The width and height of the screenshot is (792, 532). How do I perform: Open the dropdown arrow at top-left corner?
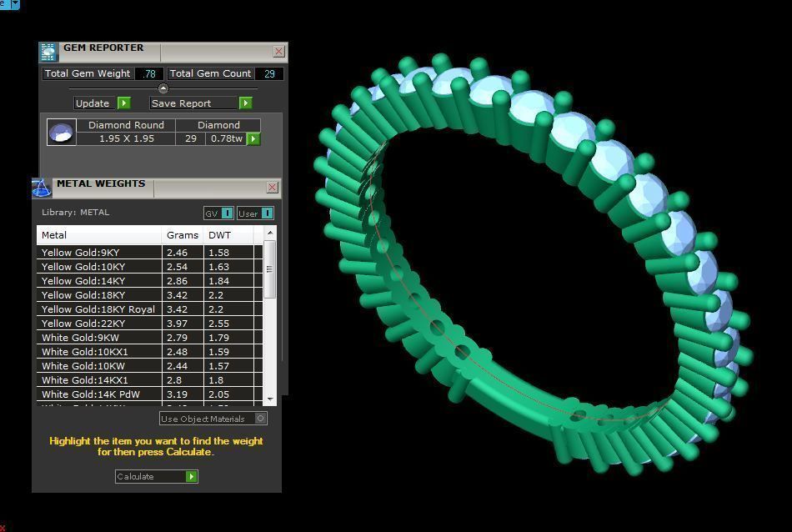pyautogui.click(x=15, y=4)
